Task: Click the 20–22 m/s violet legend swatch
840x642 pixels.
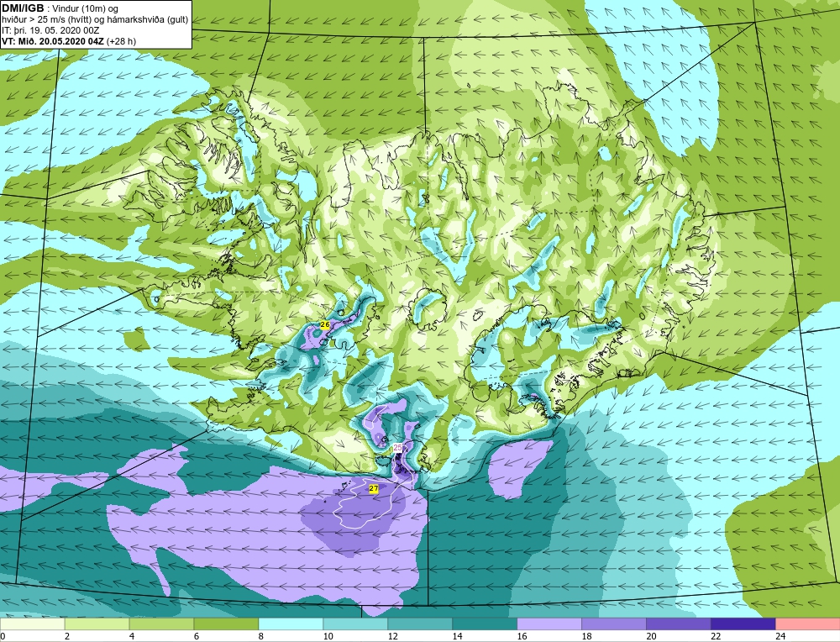Action: tap(678, 624)
